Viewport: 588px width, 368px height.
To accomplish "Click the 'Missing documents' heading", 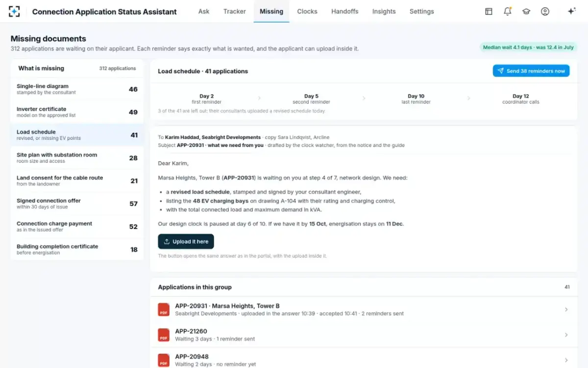I will pyautogui.click(x=49, y=39).
